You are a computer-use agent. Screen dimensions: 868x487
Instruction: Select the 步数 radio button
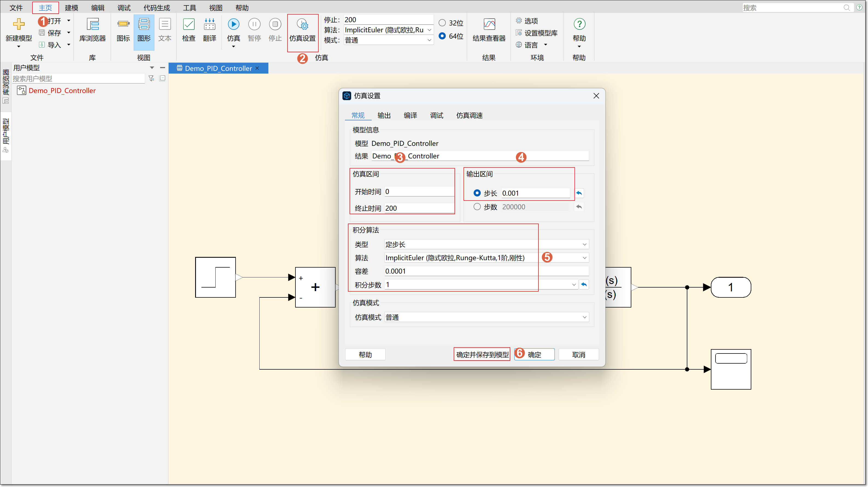[477, 207]
